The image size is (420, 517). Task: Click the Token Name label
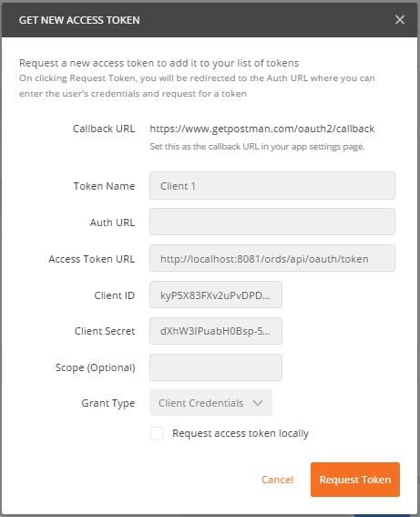tap(104, 186)
